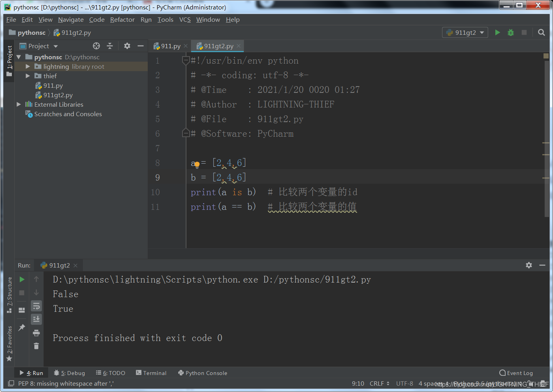
Task: Clear the Run console with trash icon
Action: pyautogui.click(x=36, y=346)
